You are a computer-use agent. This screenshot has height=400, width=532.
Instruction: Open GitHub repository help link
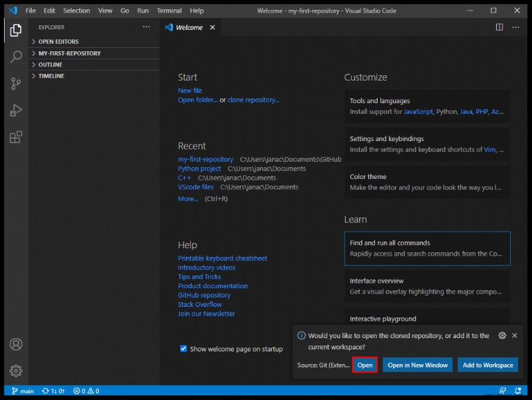click(x=204, y=295)
